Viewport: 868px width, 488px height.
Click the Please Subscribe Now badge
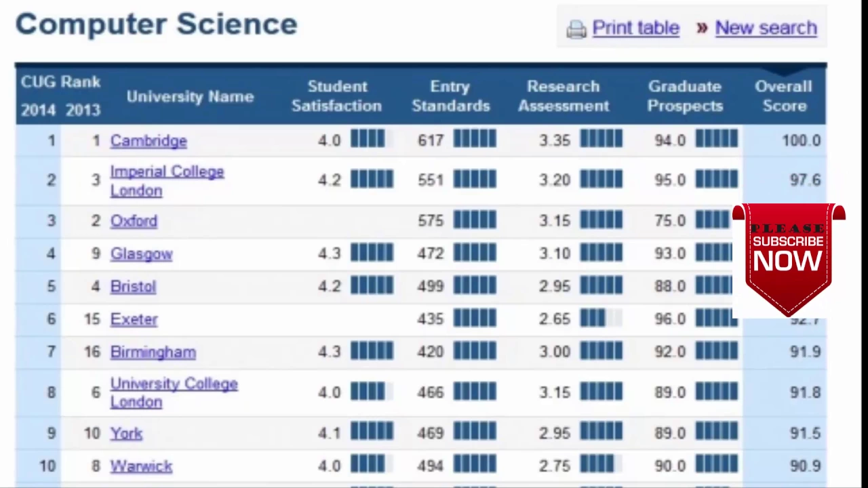[788, 260]
